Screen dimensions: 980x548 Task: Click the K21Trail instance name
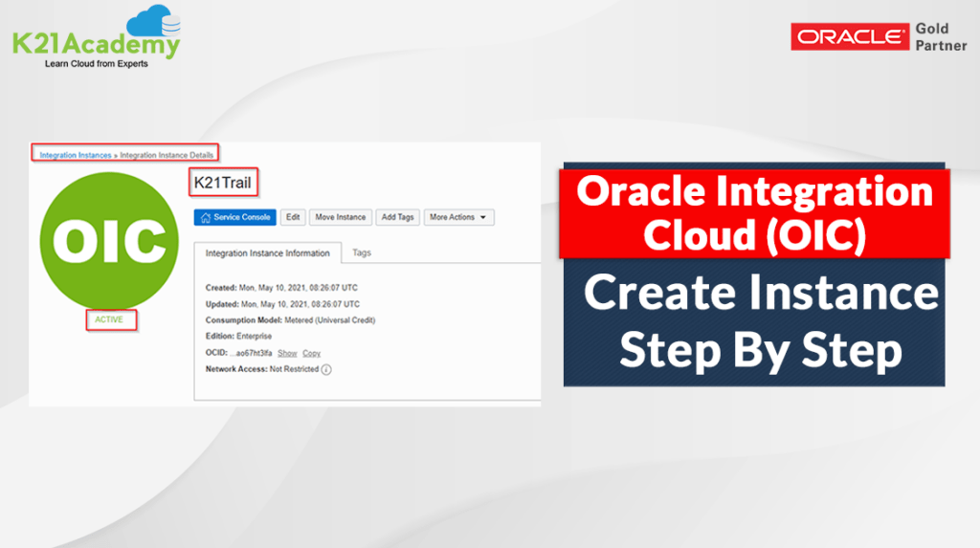(x=222, y=183)
